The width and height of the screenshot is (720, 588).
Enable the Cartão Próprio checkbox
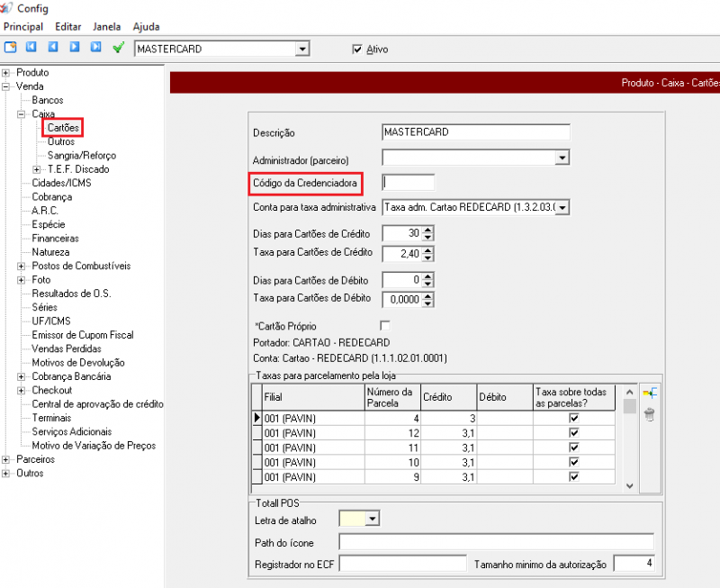coord(386,325)
